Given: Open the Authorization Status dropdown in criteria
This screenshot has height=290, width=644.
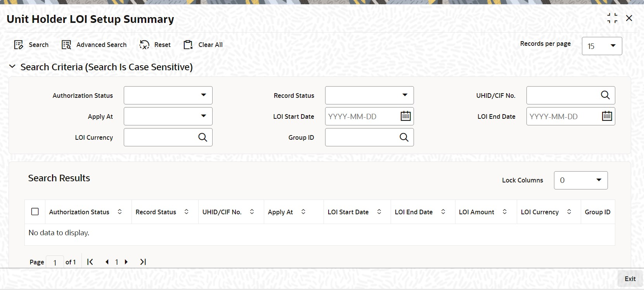Looking at the screenshot, I should (x=168, y=95).
